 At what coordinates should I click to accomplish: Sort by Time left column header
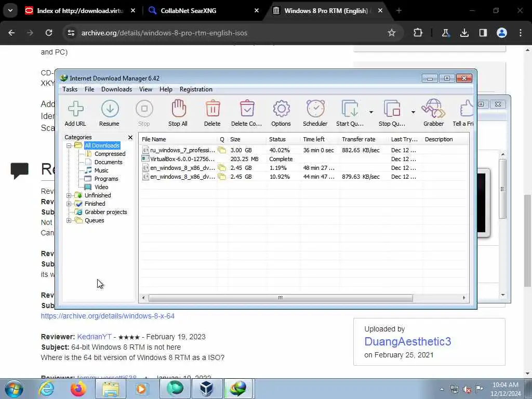click(320, 139)
